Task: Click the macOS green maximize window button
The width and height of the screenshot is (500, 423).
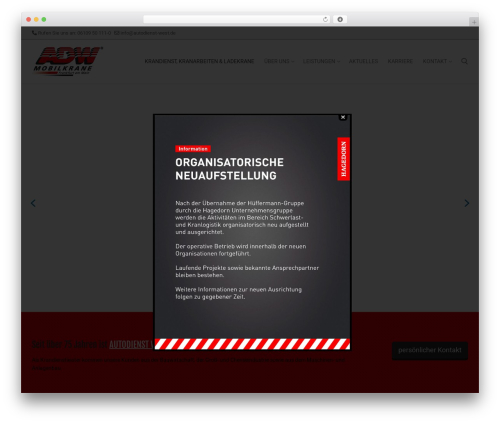Action: [44, 19]
